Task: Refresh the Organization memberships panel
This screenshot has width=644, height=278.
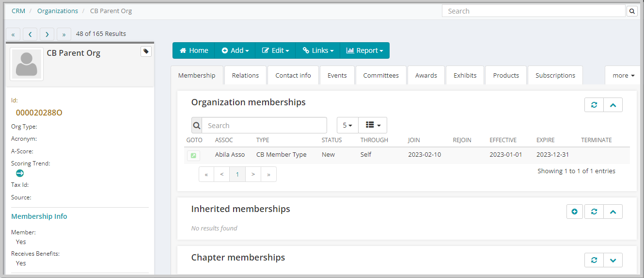Action: pos(594,105)
